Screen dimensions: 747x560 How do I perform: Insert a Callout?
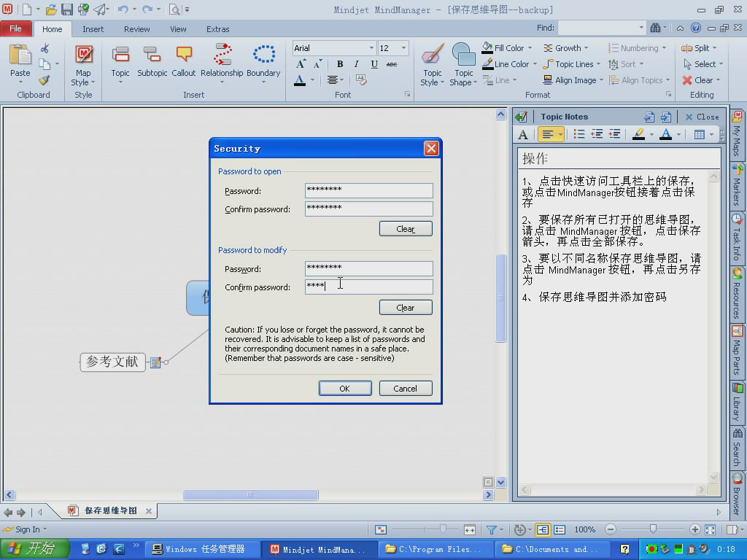click(x=183, y=54)
